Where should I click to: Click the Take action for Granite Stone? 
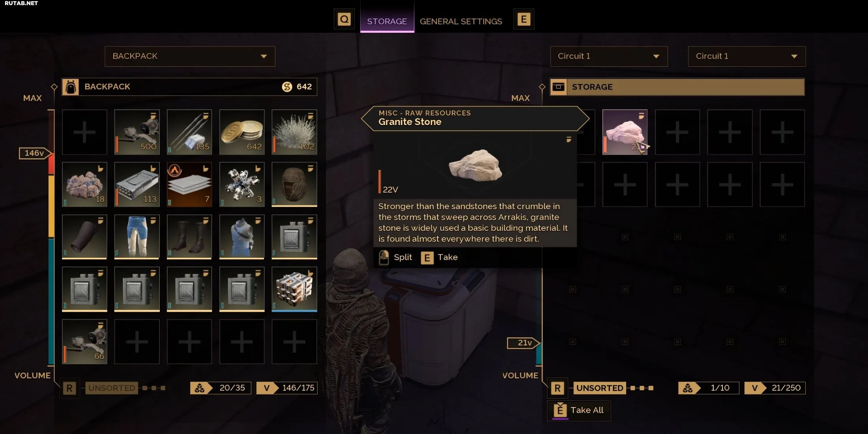coord(439,257)
